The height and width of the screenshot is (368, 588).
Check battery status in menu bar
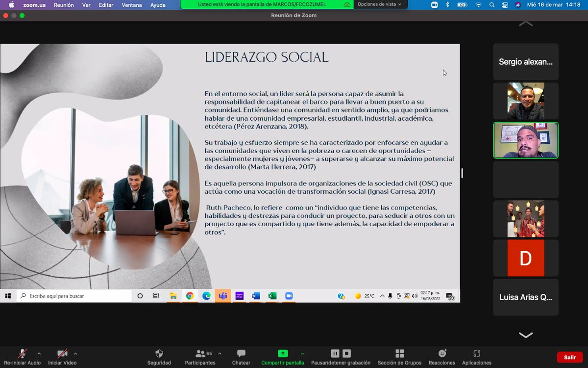pos(462,5)
